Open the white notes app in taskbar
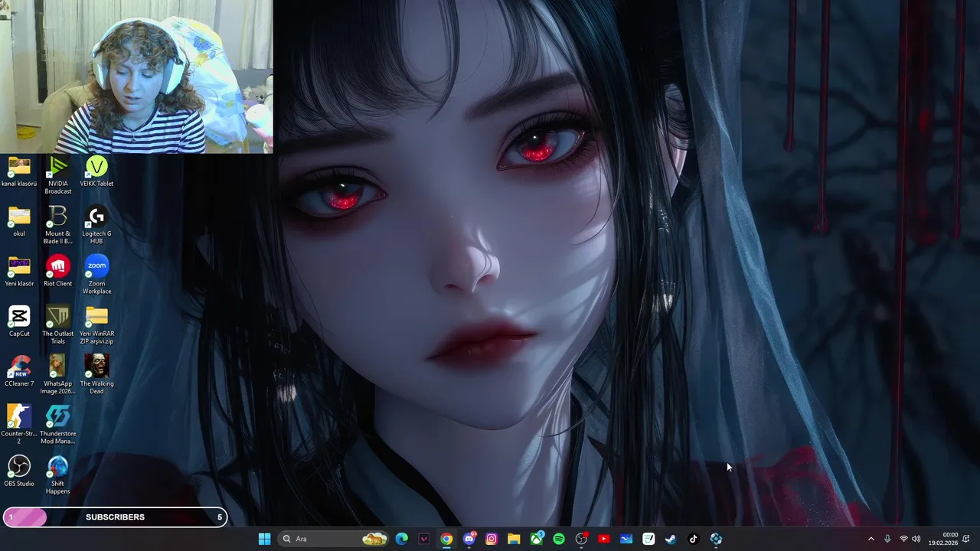This screenshot has height=551, width=980. pos(648,539)
